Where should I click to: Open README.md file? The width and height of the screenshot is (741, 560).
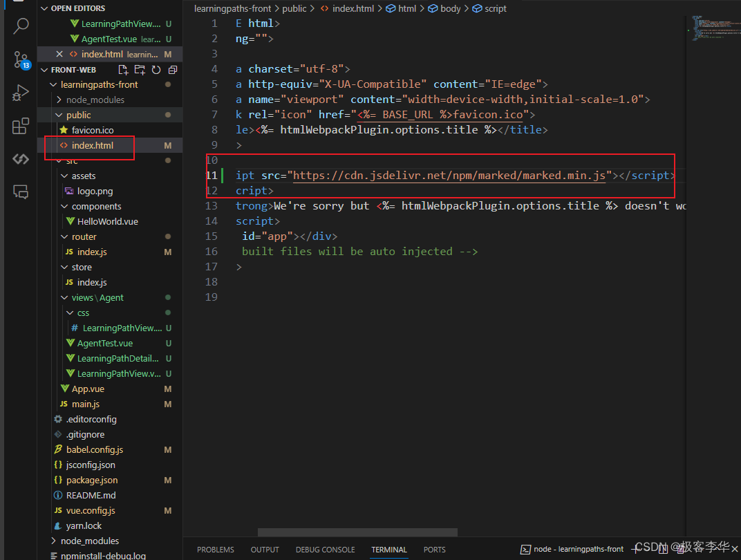click(91, 495)
